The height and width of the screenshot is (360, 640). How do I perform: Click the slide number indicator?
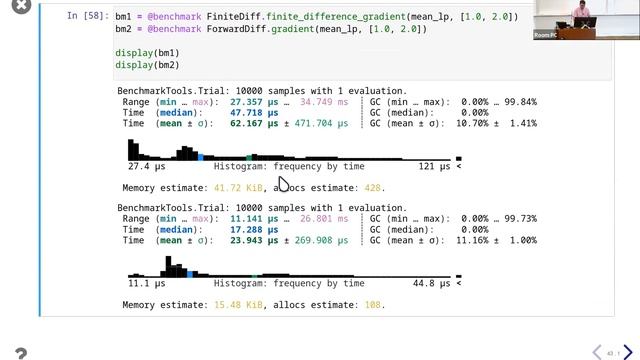(613, 353)
